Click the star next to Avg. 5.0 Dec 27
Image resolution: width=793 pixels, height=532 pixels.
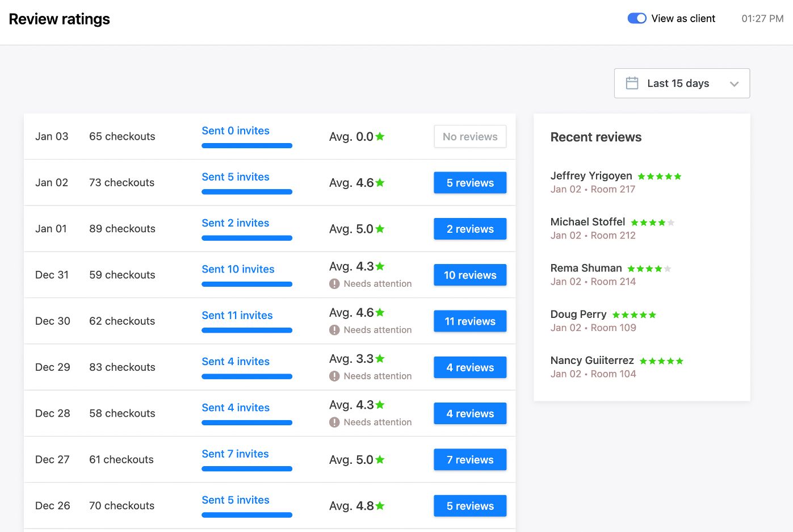380,459
